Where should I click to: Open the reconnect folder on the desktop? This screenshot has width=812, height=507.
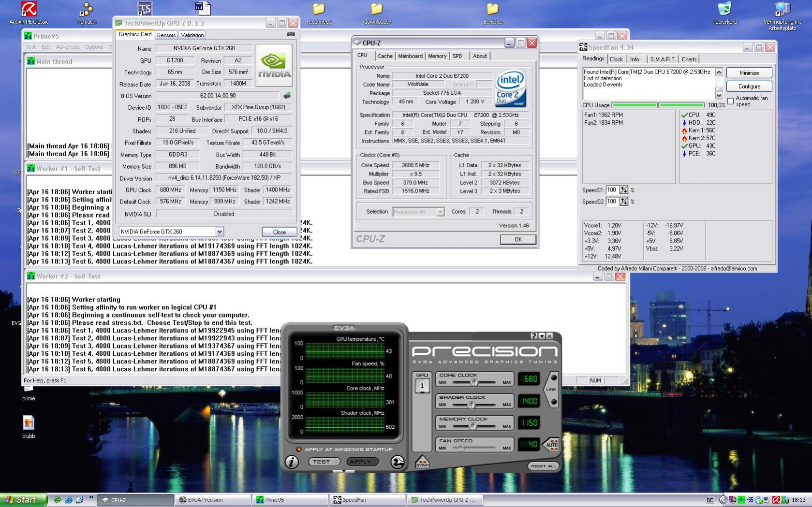(319, 13)
